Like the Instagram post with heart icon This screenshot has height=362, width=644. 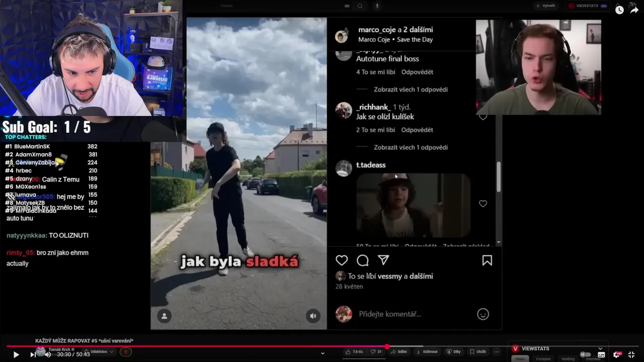tap(342, 260)
